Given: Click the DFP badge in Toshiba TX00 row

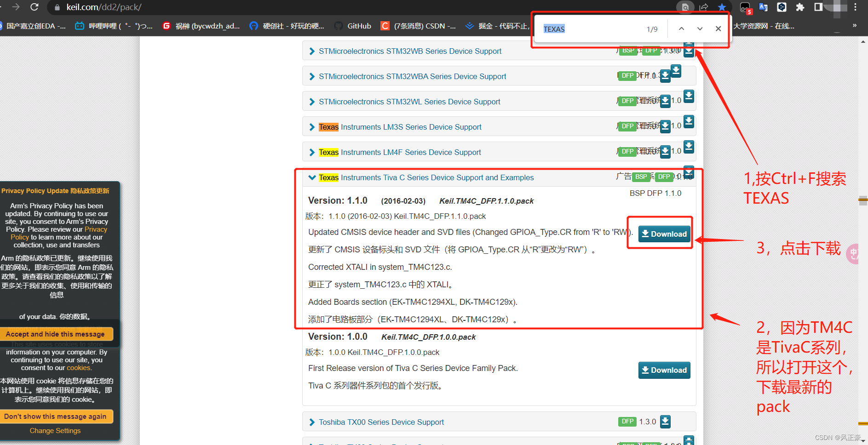Looking at the screenshot, I should [x=627, y=422].
